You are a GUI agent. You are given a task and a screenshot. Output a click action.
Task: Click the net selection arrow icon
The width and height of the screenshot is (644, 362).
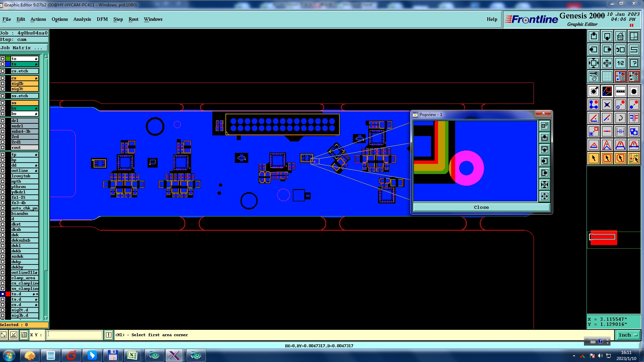point(634,158)
